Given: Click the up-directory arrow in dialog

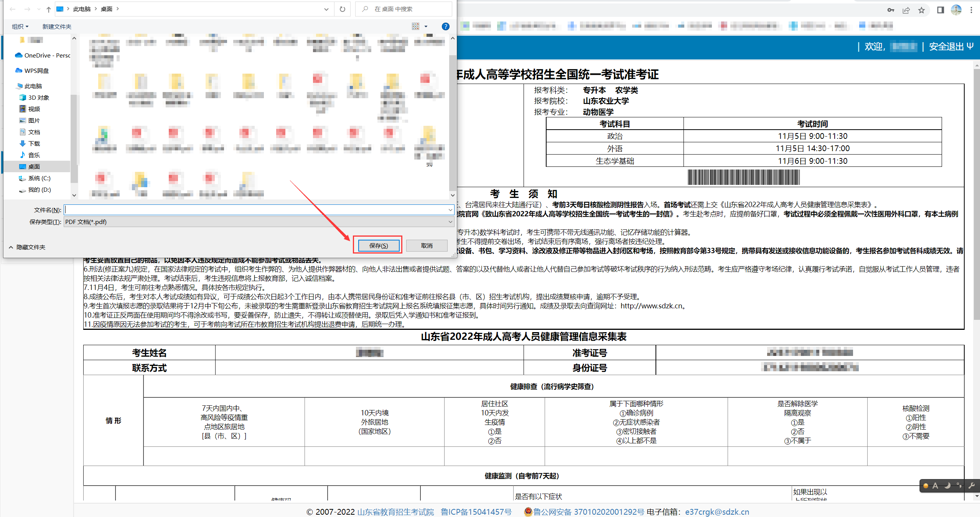Looking at the screenshot, I should (48, 9).
